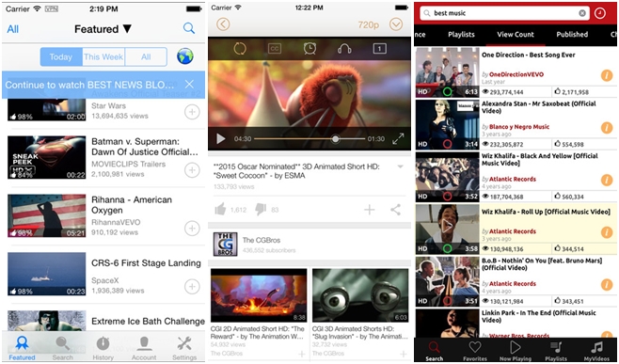Viewport: 619px width, 364px height.
Task: Open the sleep timer clock icon
Action: click(x=309, y=48)
